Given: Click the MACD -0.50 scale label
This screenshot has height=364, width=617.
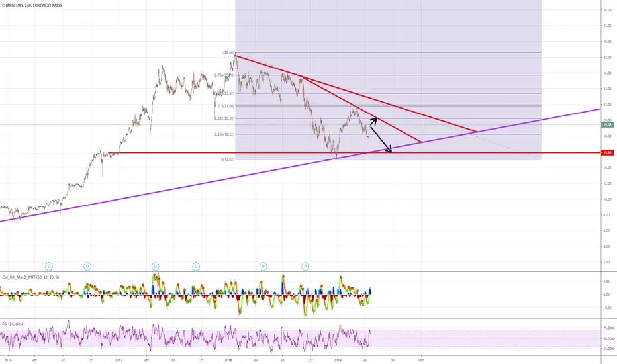Looking at the screenshot, I should [606, 308].
